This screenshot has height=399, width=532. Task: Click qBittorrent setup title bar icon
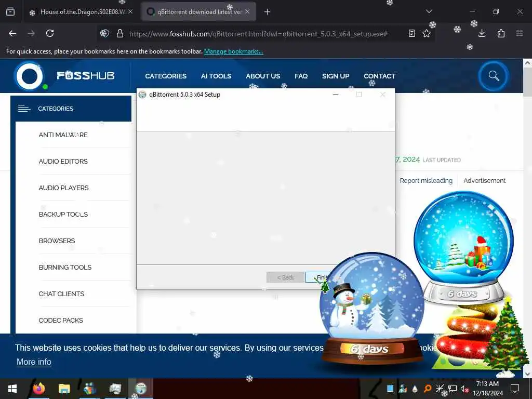click(x=142, y=95)
